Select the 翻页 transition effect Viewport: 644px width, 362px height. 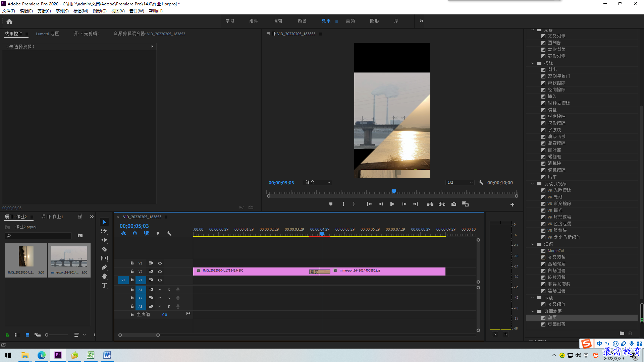[552, 318]
